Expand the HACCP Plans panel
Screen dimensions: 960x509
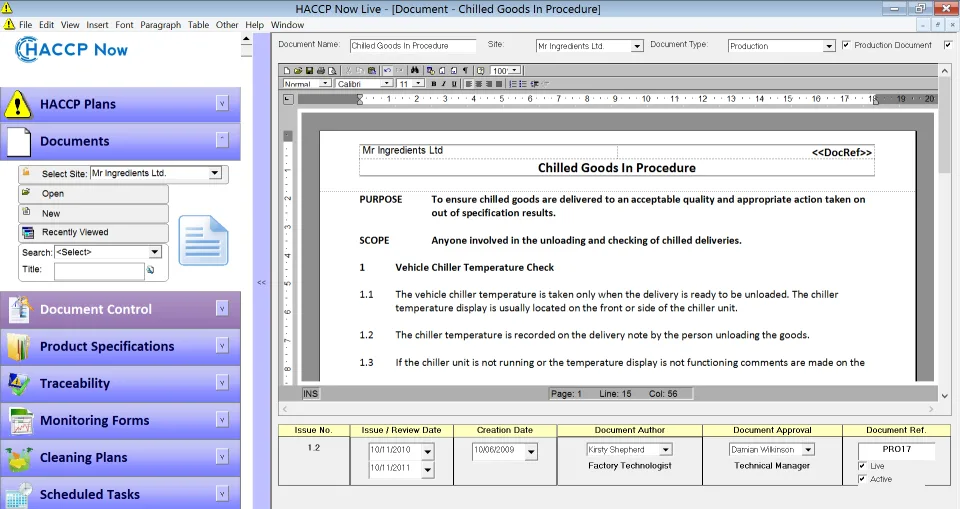(222, 104)
